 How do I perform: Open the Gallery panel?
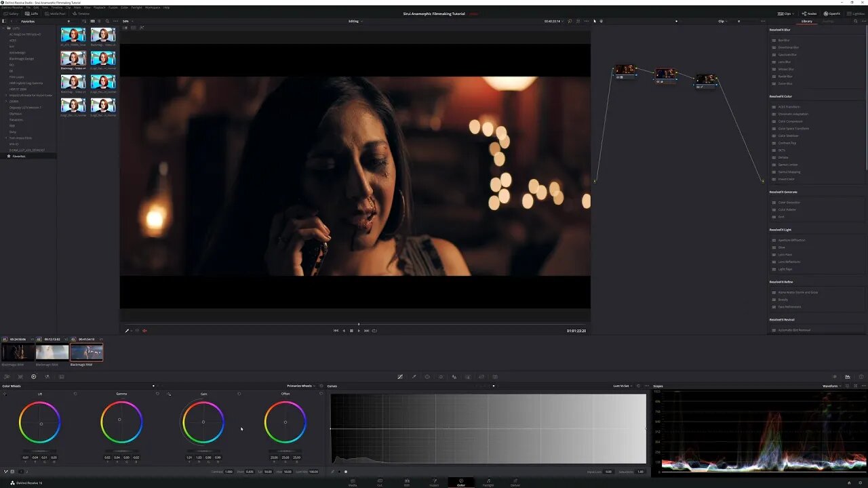click(x=12, y=14)
